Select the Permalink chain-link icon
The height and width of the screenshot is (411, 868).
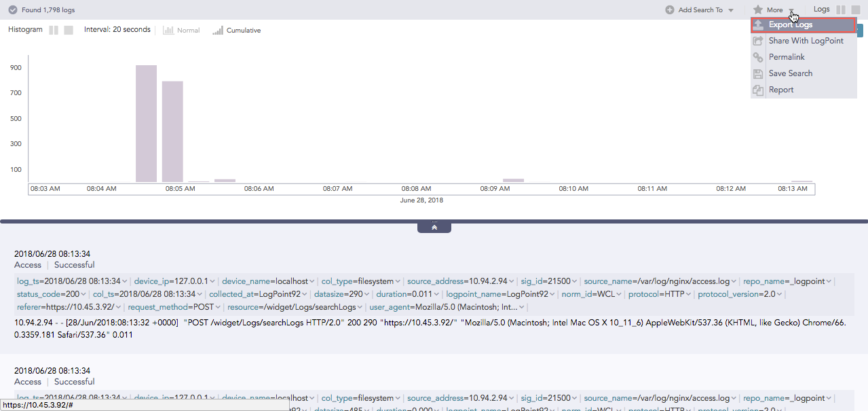tap(757, 57)
